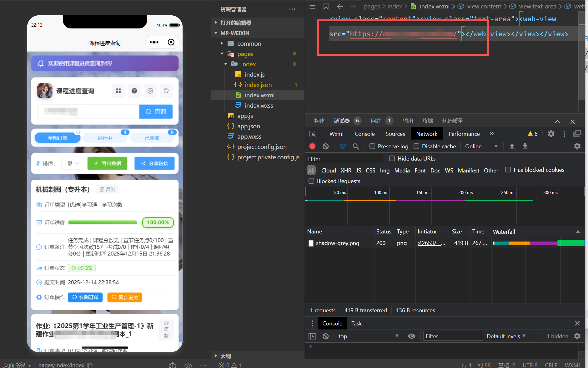Click the green order progress bar
Image resolution: width=588 pixels, height=368 pixels.
[103, 222]
